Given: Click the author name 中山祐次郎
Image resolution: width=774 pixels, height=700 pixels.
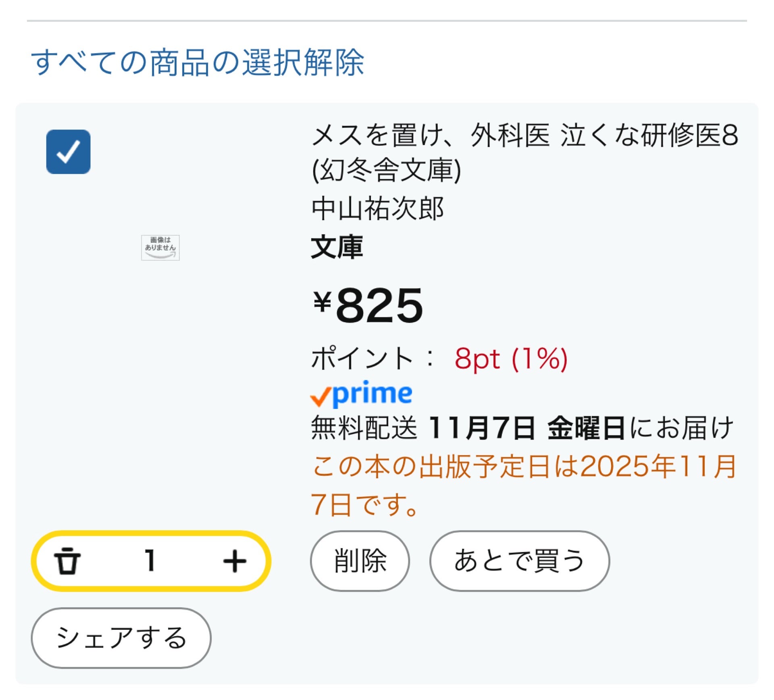Looking at the screenshot, I should point(377,208).
